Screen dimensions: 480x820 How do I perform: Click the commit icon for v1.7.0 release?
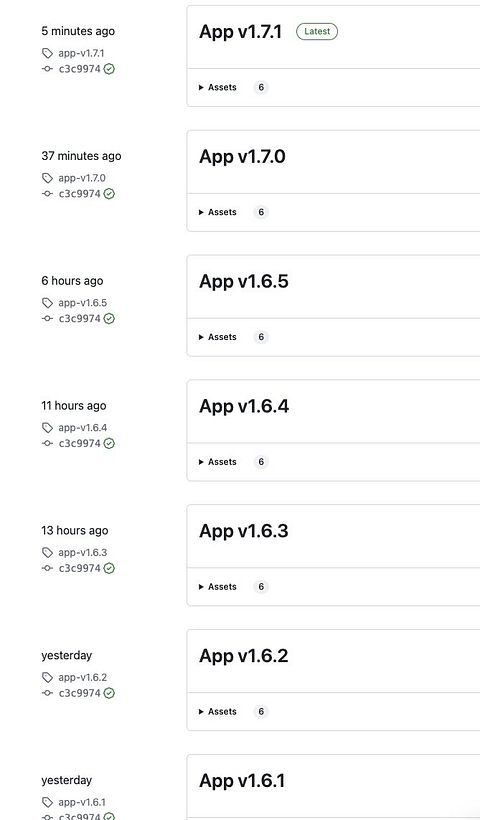[48, 193]
